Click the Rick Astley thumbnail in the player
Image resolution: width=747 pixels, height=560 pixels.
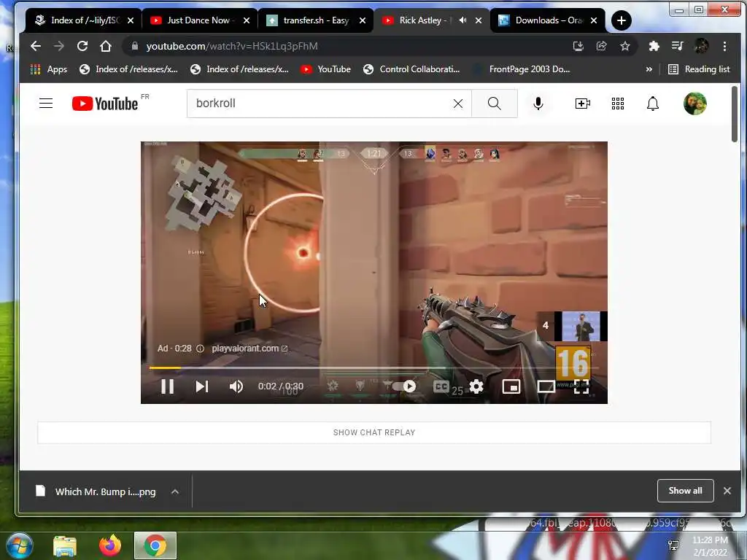(581, 326)
